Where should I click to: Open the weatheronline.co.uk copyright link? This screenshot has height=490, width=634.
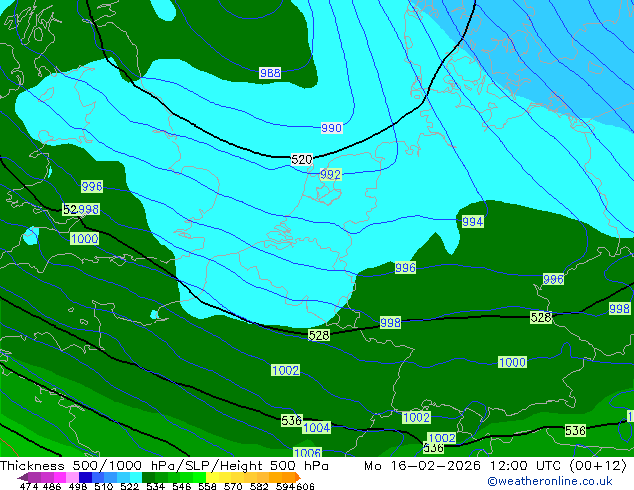[x=550, y=481]
